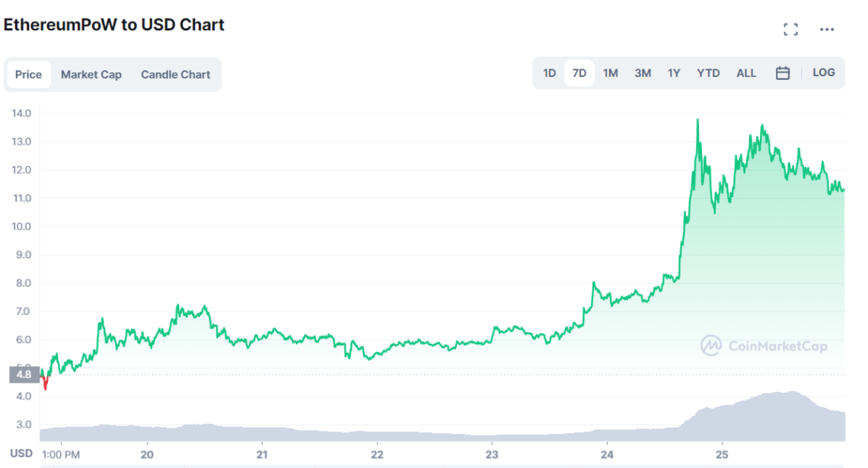Select the ALL time range
This screenshot has height=468, width=868.
pos(746,73)
